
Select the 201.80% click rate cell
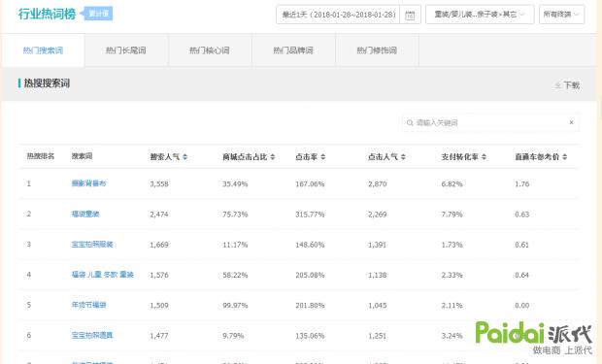point(310,305)
